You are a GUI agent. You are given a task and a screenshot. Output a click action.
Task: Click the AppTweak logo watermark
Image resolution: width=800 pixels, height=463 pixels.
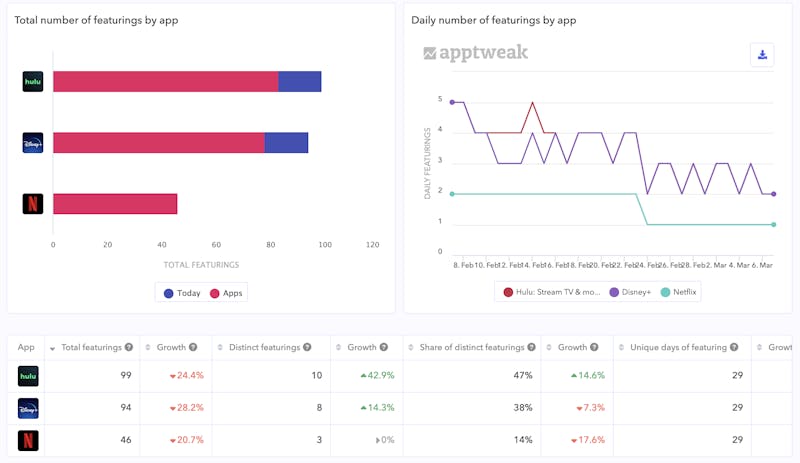tap(476, 53)
